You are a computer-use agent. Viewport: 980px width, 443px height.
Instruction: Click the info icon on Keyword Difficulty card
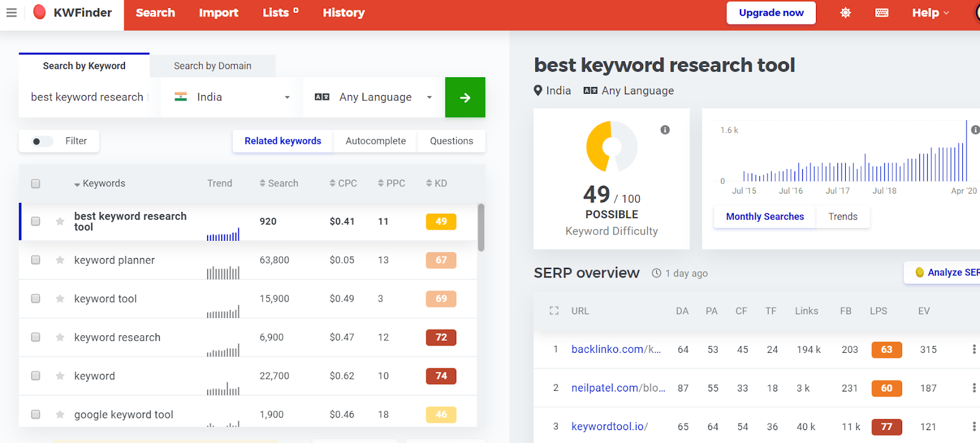[665, 130]
